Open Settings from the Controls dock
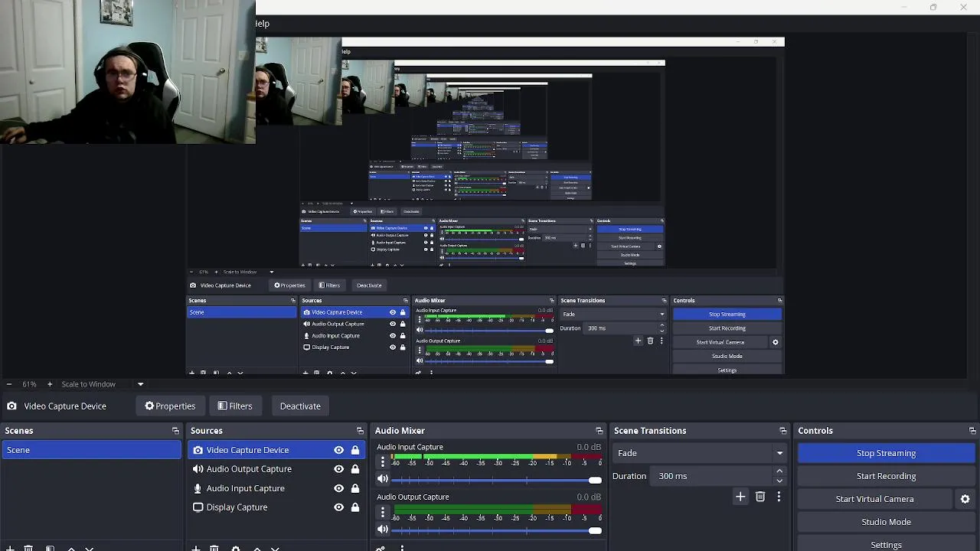Viewport: 980px width, 551px height. [x=886, y=544]
